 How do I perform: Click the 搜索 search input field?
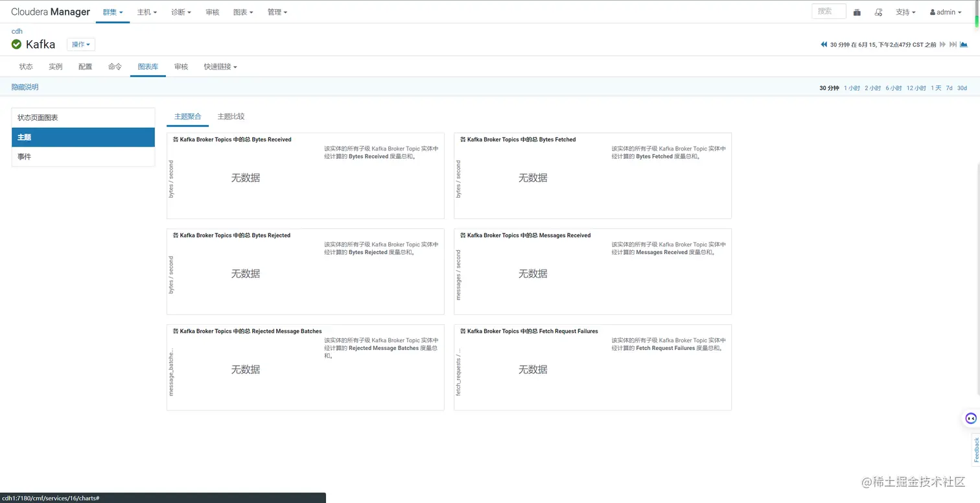tap(828, 11)
